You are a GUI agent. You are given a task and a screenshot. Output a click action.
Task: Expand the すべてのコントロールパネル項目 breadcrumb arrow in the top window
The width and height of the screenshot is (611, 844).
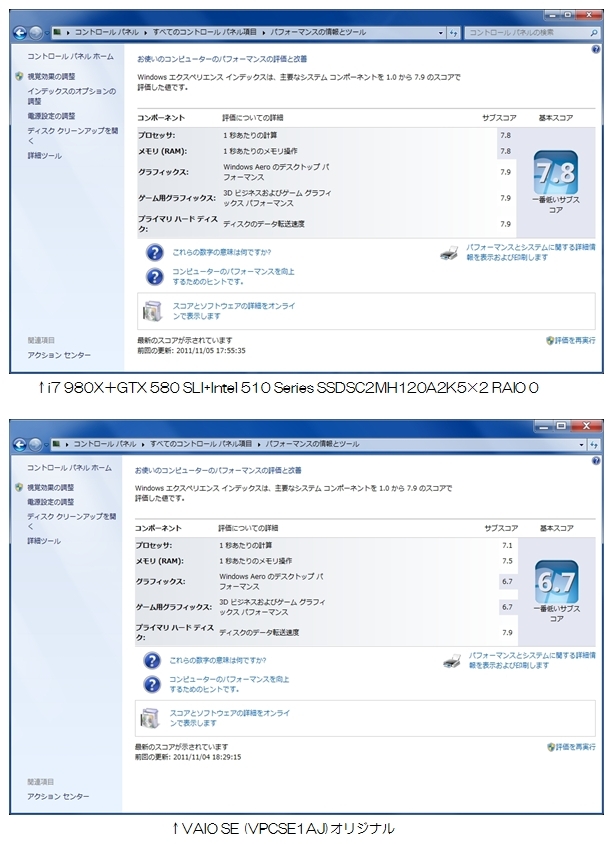264,33
